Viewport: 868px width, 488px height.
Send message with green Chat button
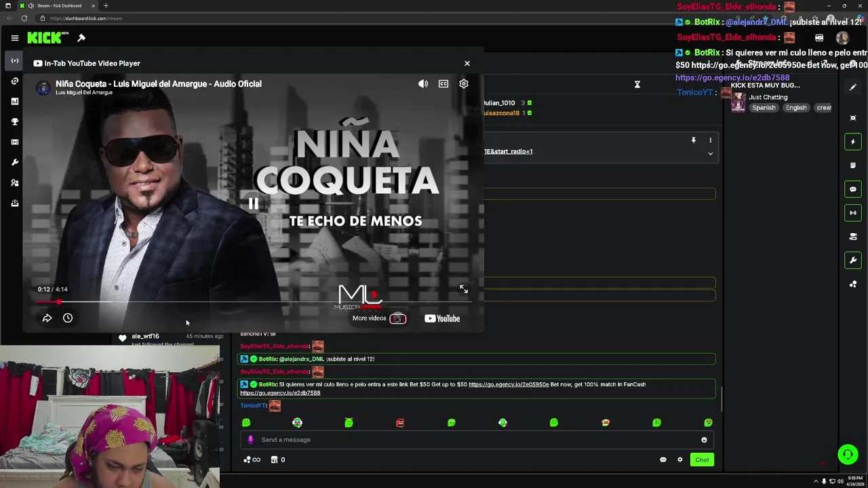point(702,460)
